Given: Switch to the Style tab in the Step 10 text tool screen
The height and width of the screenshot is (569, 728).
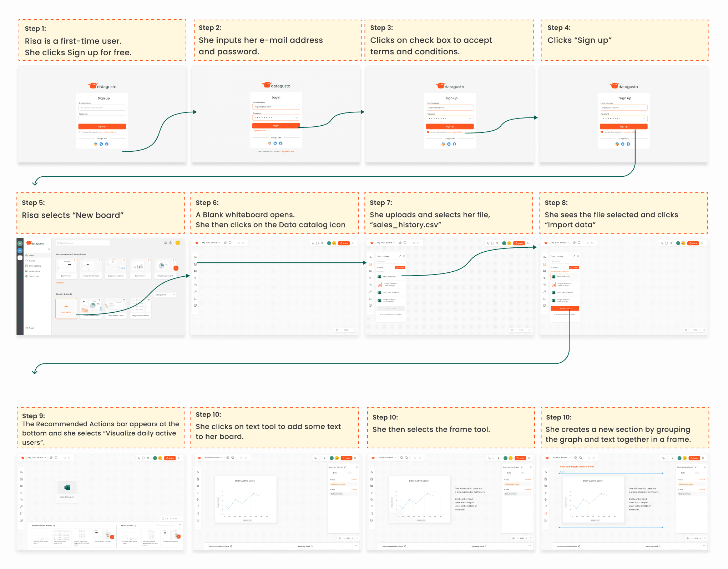Looking at the screenshot, I should [349, 473].
